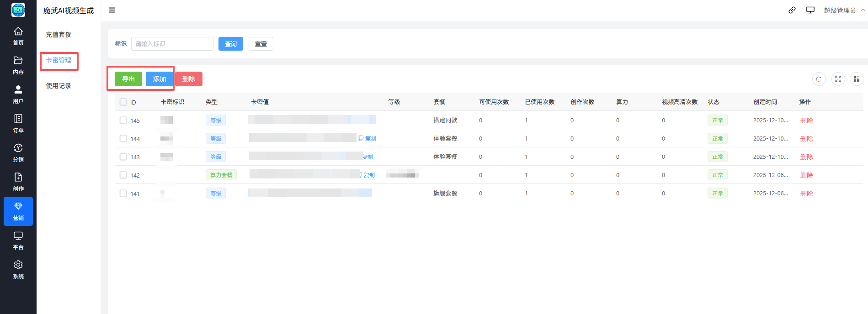The image size is (868, 314).
Task: Select the checkbox for row 142
Action: (123, 175)
